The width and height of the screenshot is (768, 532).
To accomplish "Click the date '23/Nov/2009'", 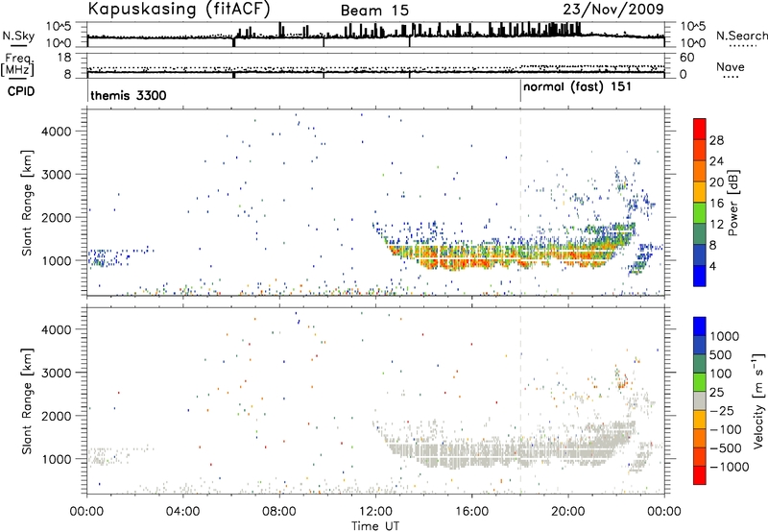I will 613,10.
